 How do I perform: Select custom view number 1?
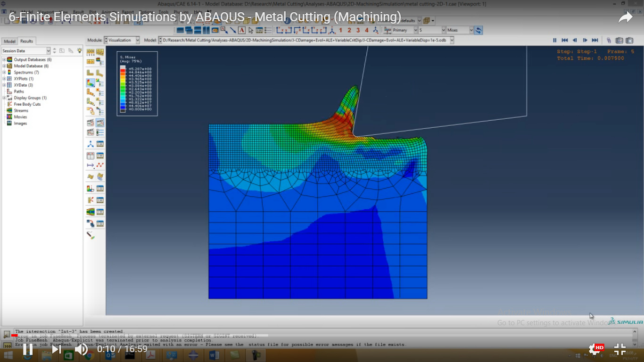tap(340, 30)
